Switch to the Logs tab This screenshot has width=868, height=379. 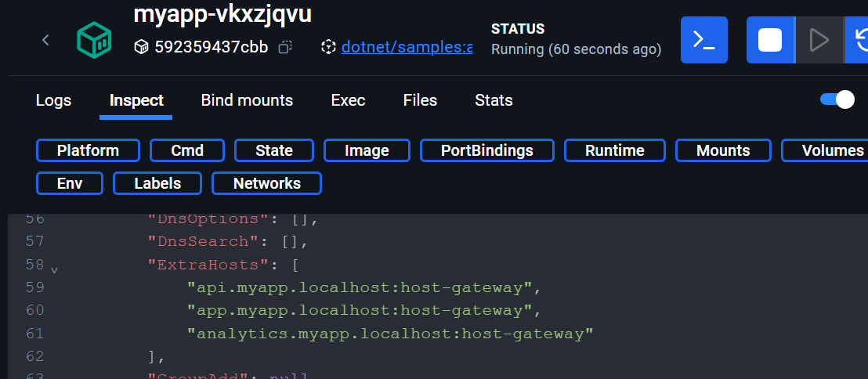tap(54, 100)
